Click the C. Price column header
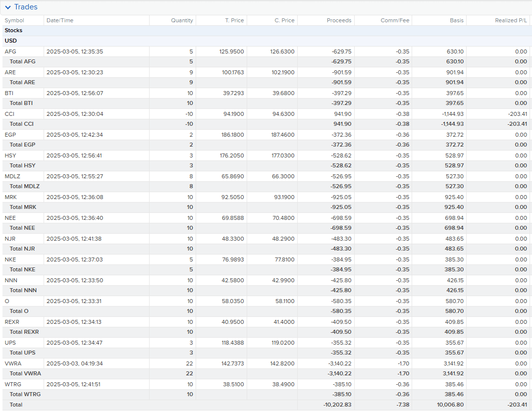This screenshot has height=412, width=532. 284,20
